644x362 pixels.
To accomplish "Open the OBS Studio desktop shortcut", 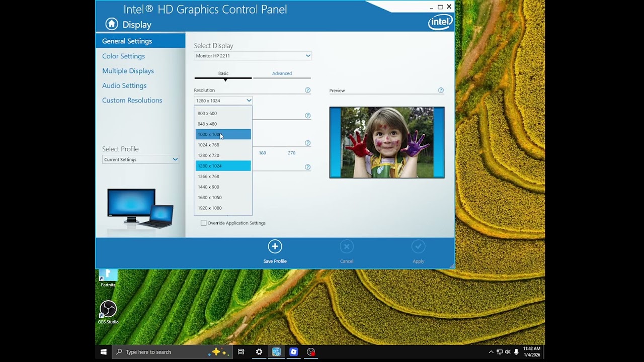I will pyautogui.click(x=108, y=312).
